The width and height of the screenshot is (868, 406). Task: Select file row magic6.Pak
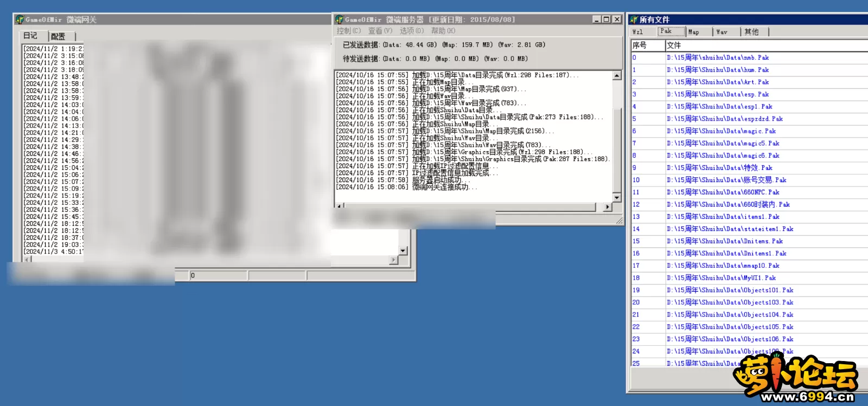coord(749,156)
